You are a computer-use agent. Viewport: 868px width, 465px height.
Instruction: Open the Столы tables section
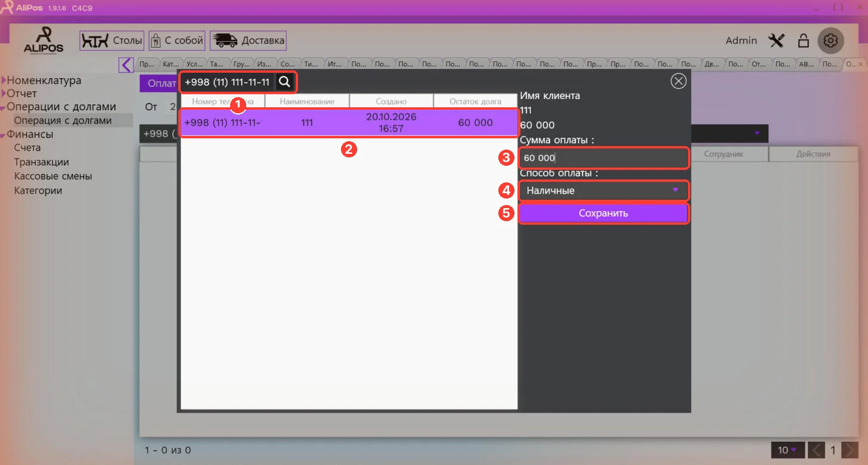coord(112,41)
